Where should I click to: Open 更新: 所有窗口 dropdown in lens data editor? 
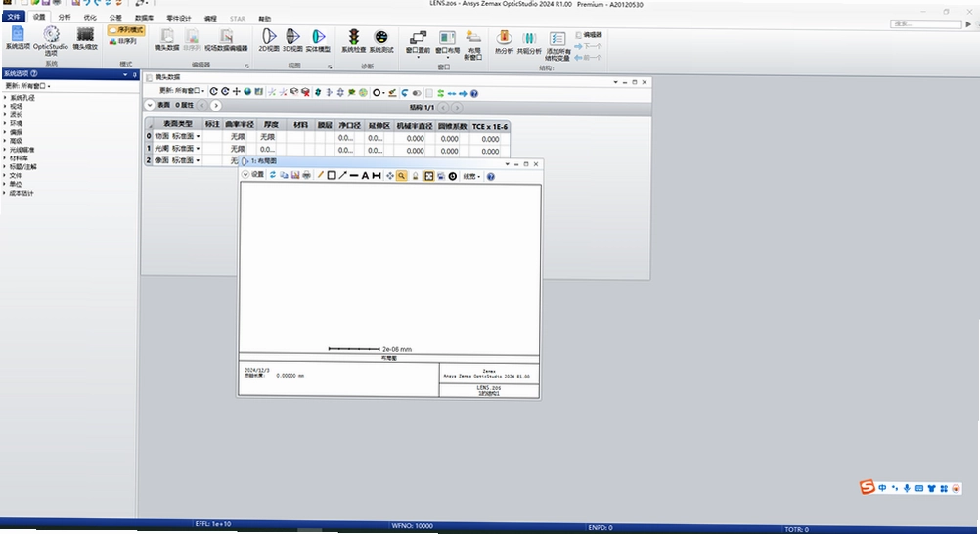tap(182, 91)
